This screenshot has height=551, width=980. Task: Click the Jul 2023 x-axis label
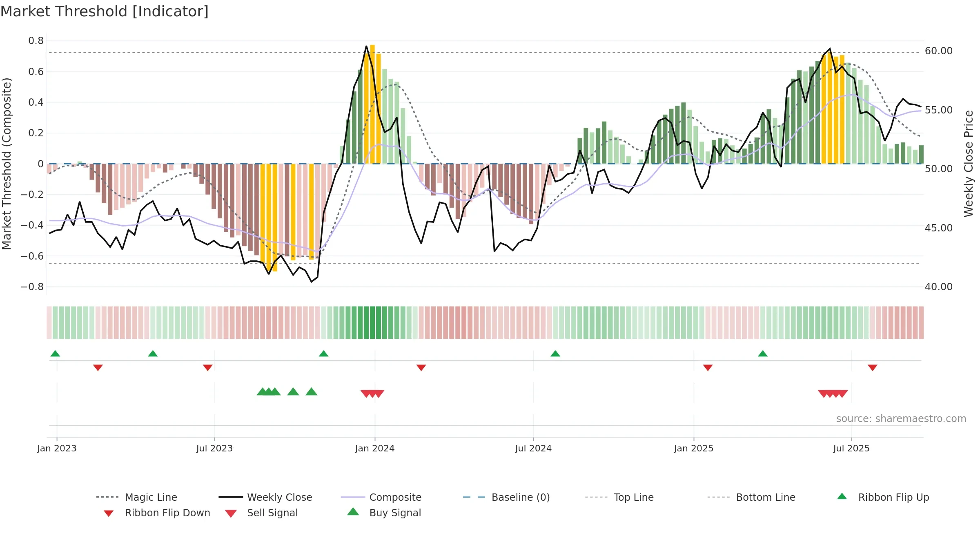[214, 449]
